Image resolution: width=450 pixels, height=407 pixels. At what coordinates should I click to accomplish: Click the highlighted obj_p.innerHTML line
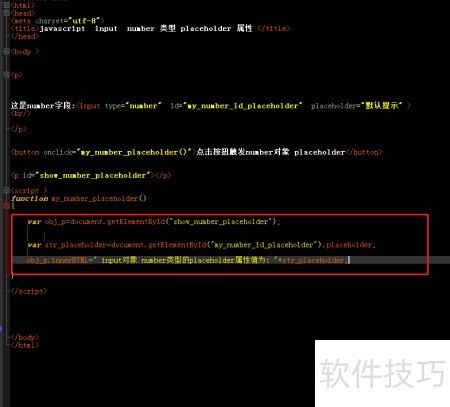(x=188, y=260)
